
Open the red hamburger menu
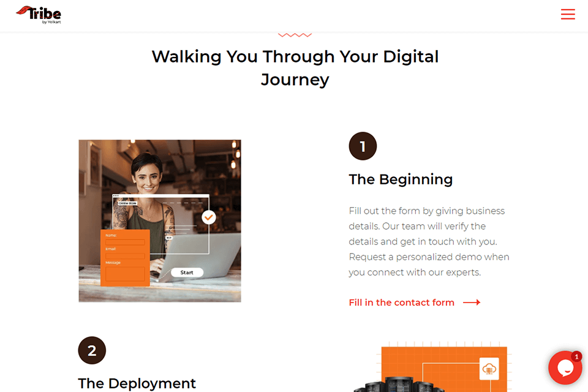click(568, 14)
